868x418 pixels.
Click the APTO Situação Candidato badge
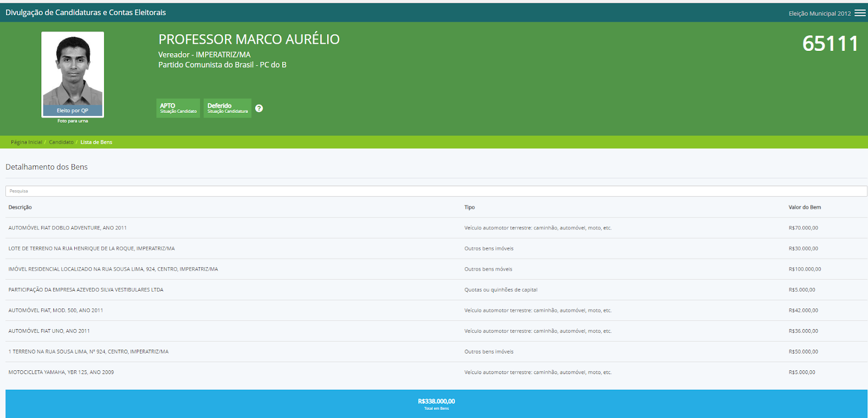tap(178, 108)
